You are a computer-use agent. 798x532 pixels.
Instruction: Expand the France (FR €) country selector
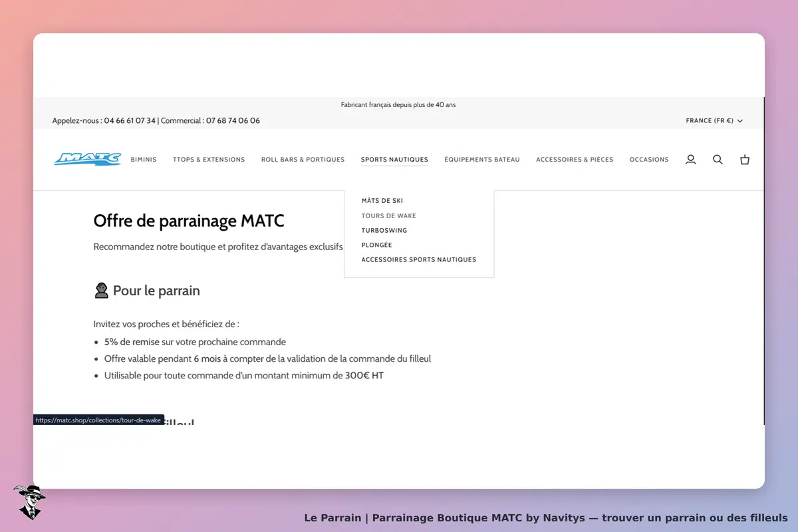tap(714, 121)
